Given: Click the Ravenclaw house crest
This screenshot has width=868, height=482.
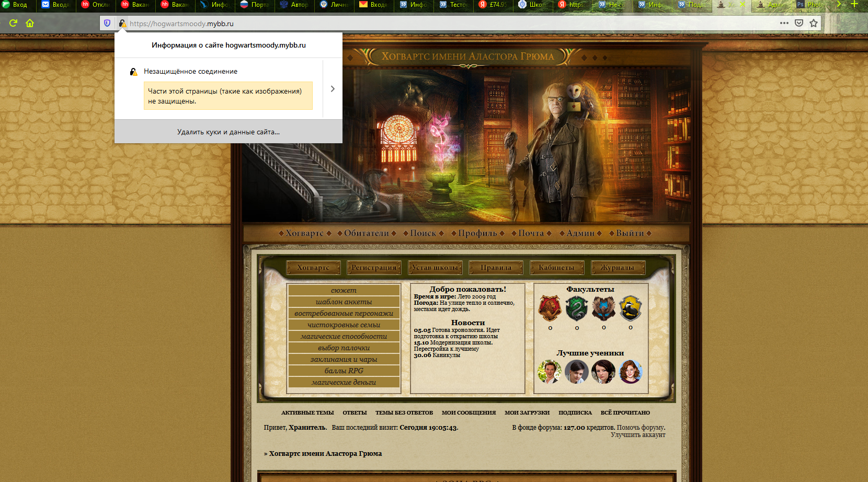Looking at the screenshot, I should point(603,308).
